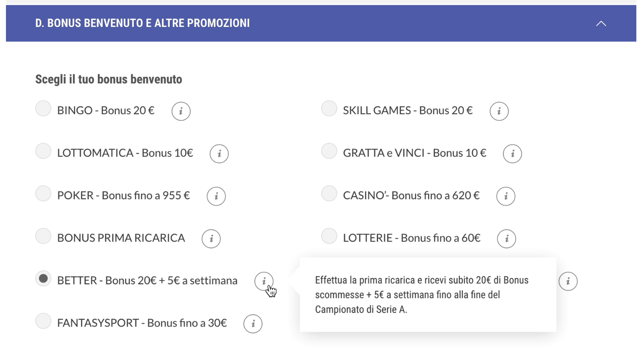Open POKER bonus info icon
The image size is (644, 348).
pyautogui.click(x=216, y=196)
